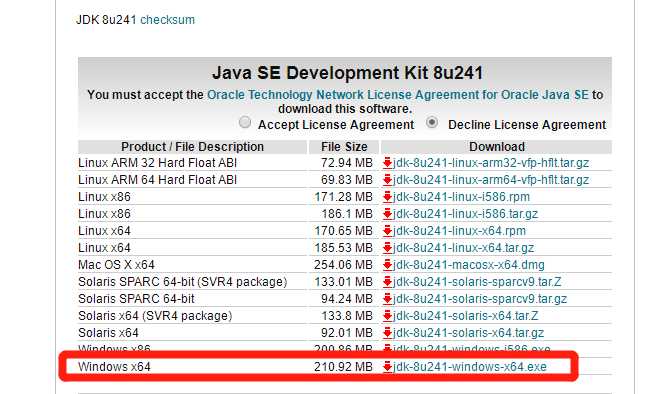Click the 133.01 MB file size cell
The width and height of the screenshot is (671, 394).
pos(343,281)
